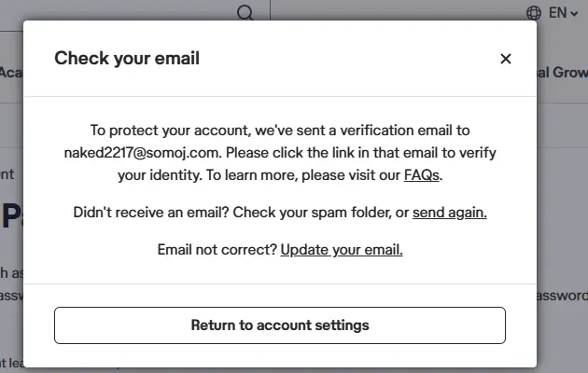Click Return to account settings button

coord(280,325)
